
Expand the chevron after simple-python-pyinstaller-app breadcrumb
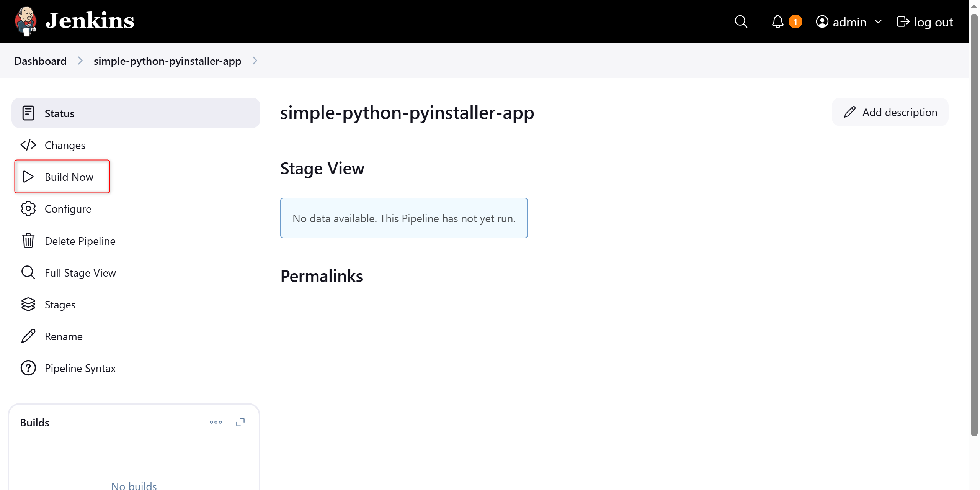[x=255, y=61]
